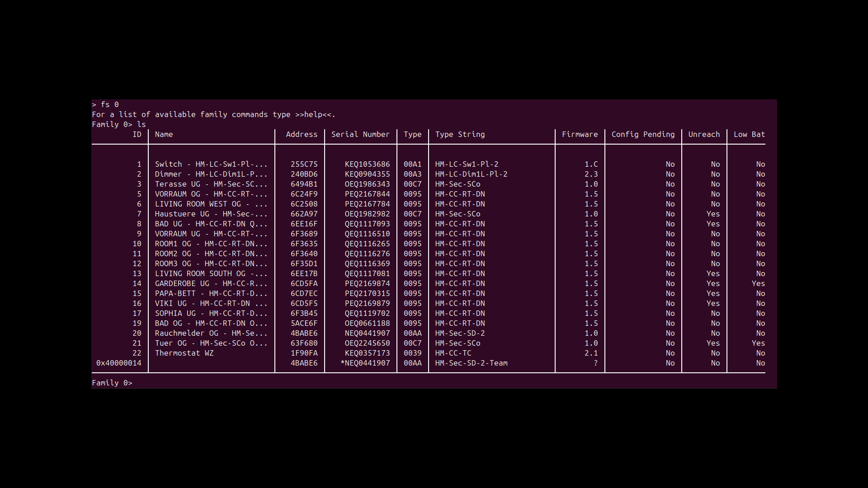Select the name 'Thermostat WZ'

tap(184, 353)
